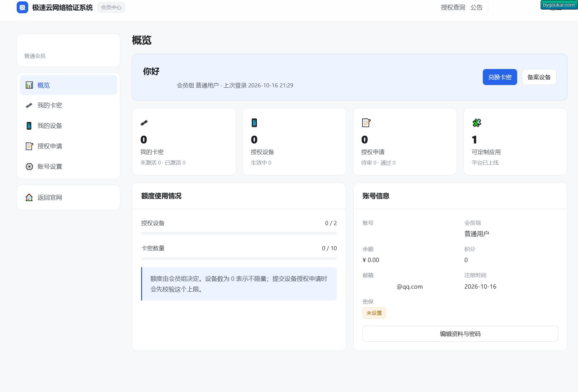578x392 pixels.
Task: Click the 0 / 10 quota value
Action: click(329, 248)
